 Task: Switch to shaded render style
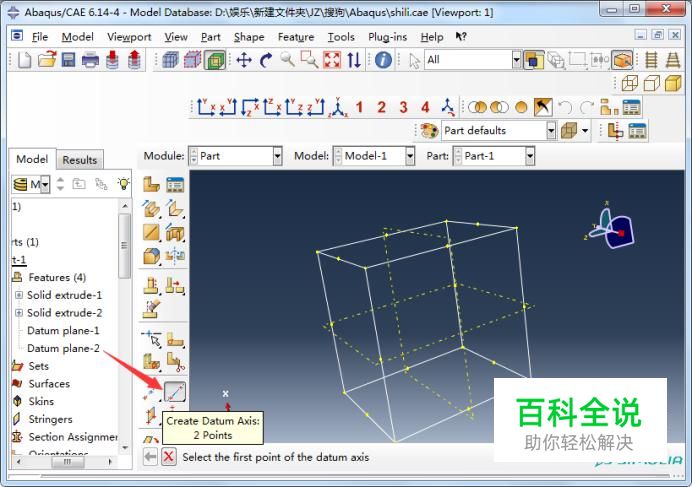pyautogui.click(x=673, y=83)
